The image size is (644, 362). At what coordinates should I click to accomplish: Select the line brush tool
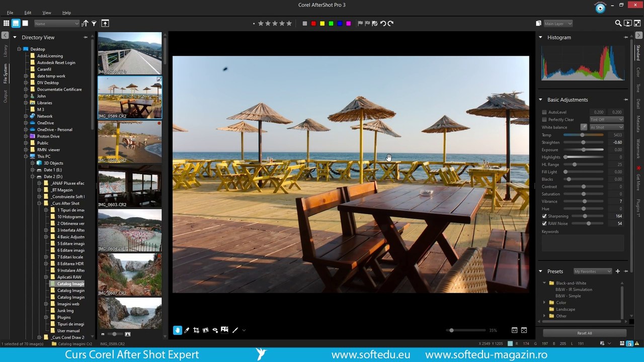tap(235, 330)
